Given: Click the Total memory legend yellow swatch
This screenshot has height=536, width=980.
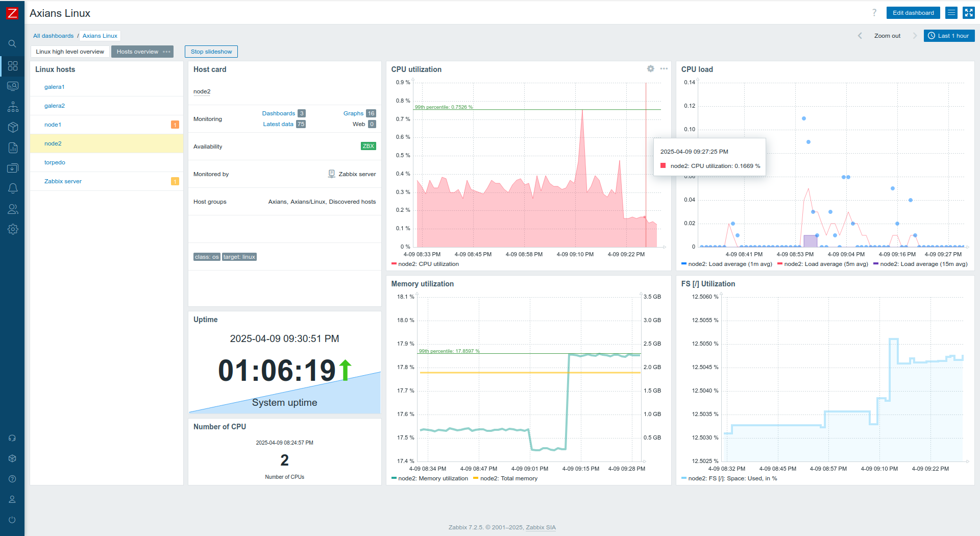Looking at the screenshot, I should [476, 478].
